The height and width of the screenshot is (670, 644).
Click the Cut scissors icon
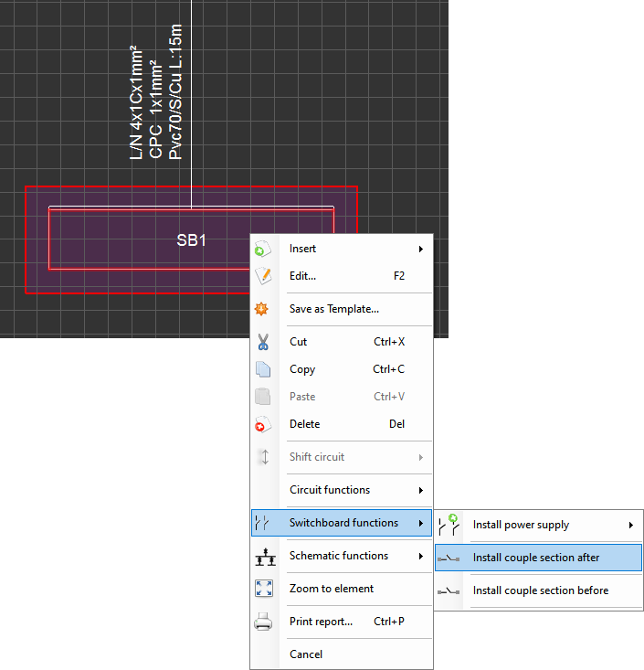click(263, 342)
